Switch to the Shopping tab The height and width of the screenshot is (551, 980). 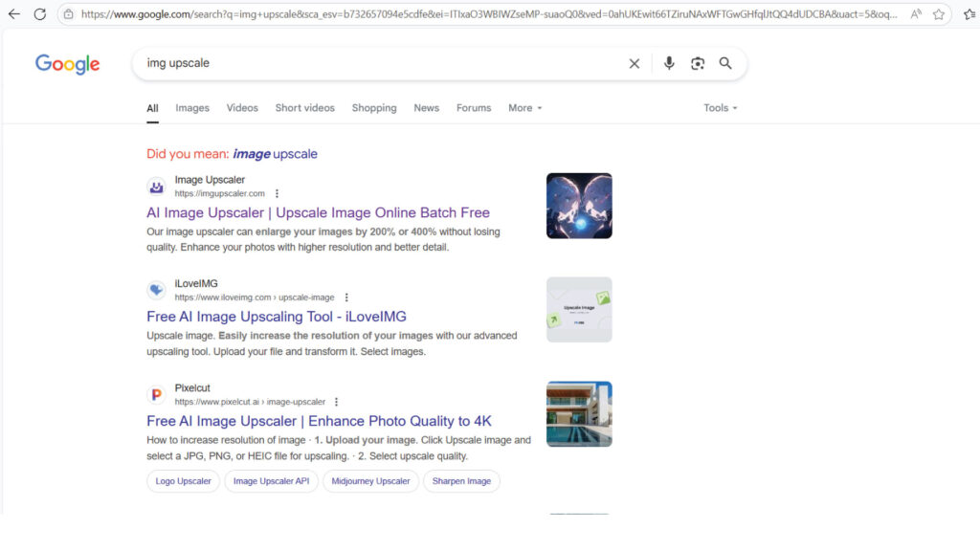374,108
